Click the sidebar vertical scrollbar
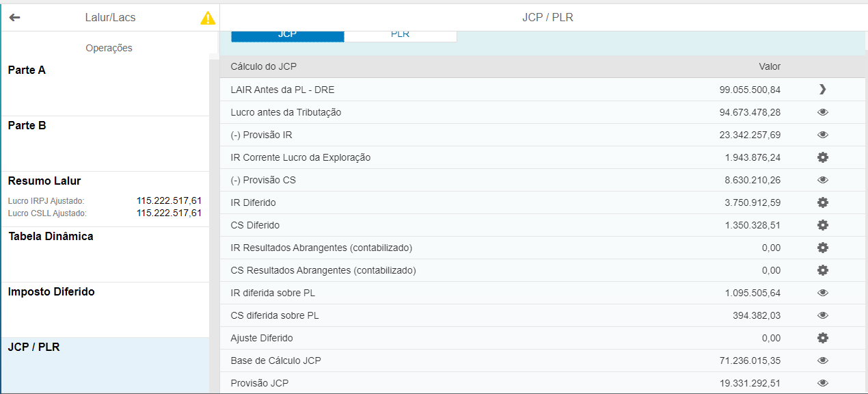This screenshot has height=394, width=868. [x=214, y=226]
